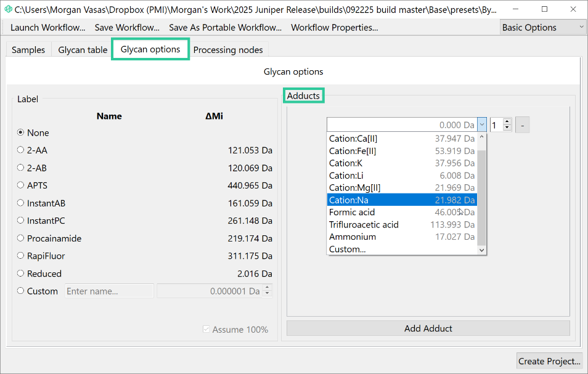Click the adduct count field showing 1
Image resolution: width=588 pixels, height=374 pixels.
point(497,125)
